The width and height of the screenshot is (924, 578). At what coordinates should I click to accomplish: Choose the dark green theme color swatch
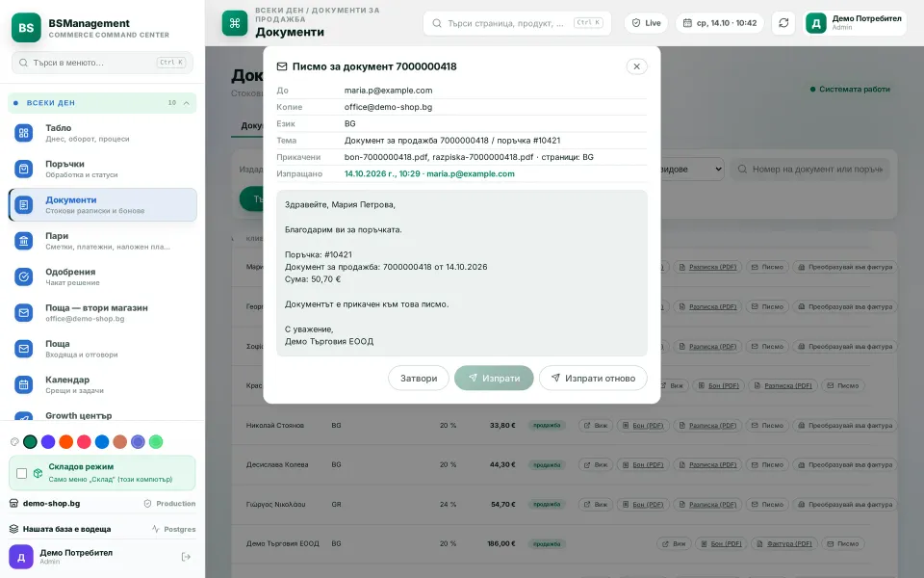pos(30,442)
